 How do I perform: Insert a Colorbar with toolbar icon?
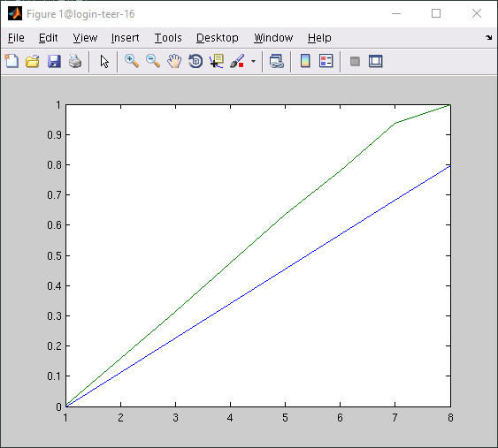tap(305, 61)
